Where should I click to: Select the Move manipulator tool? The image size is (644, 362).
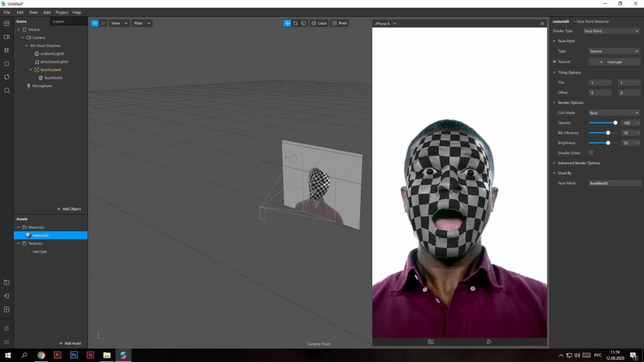pos(287,23)
